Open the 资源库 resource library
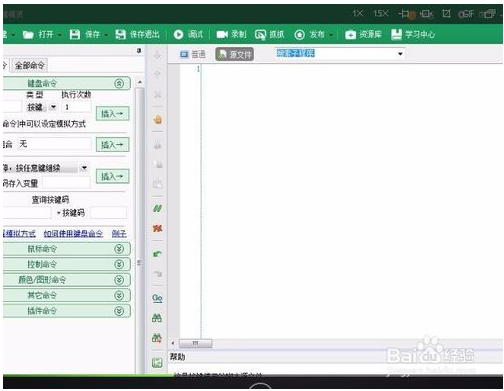This screenshot has height=391, width=504. (x=363, y=34)
